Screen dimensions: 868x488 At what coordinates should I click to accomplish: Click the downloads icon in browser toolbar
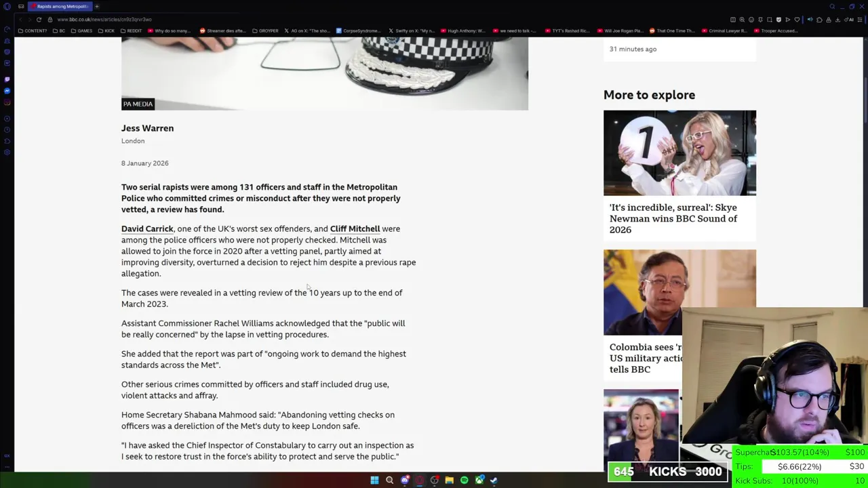[837, 20]
